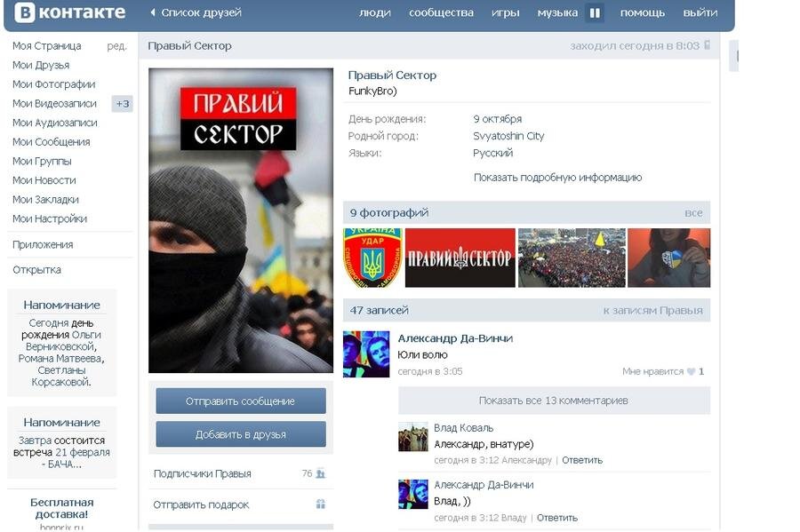Click the Добавить в друзья button

(x=241, y=434)
